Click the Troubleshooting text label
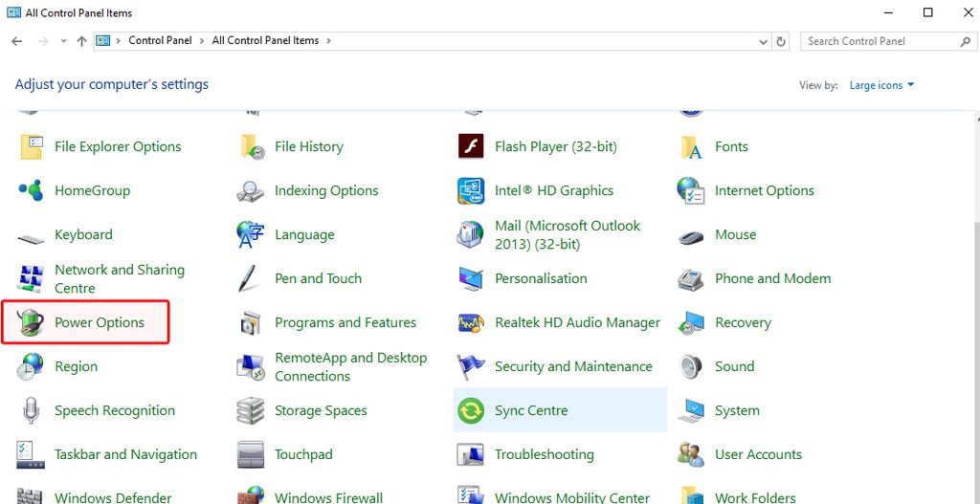Viewport: 980px width, 504px height. pyautogui.click(x=545, y=454)
